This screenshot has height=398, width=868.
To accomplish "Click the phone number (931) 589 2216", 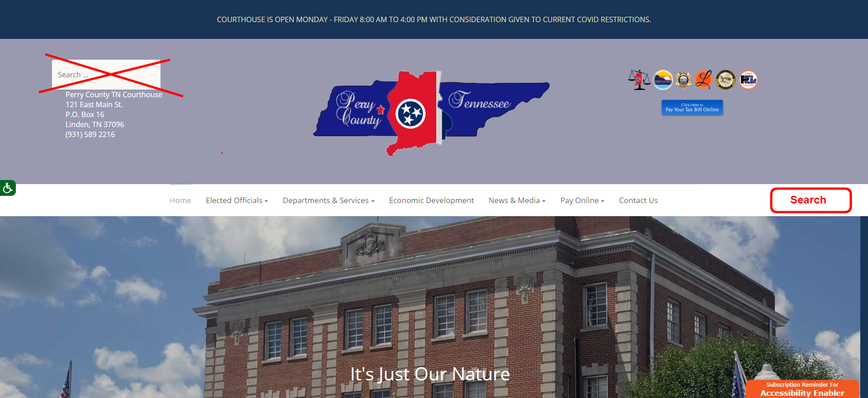I will [x=90, y=134].
